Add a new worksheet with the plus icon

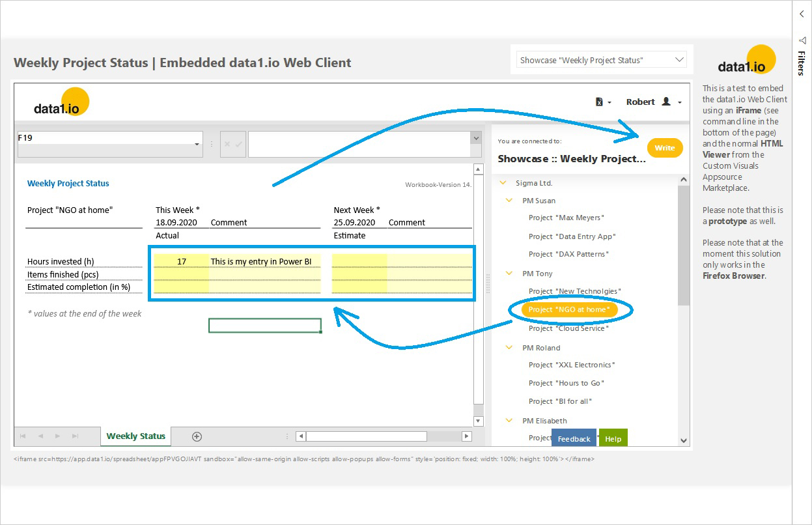click(x=196, y=436)
